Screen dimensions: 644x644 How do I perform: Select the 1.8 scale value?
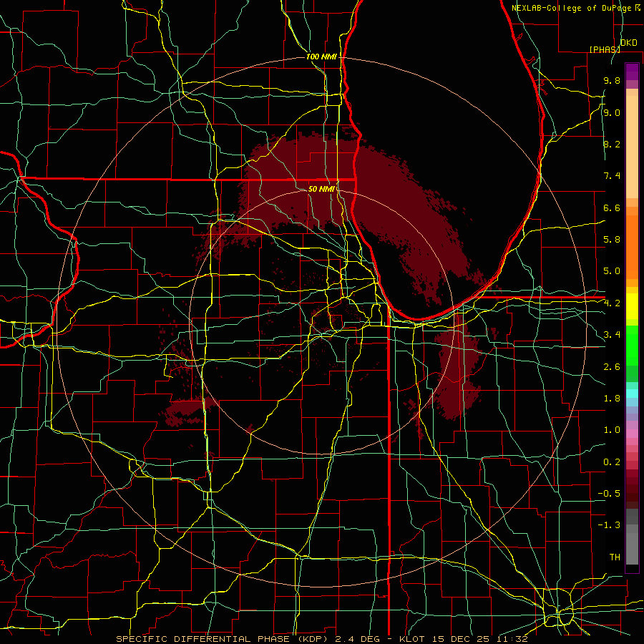(612, 399)
